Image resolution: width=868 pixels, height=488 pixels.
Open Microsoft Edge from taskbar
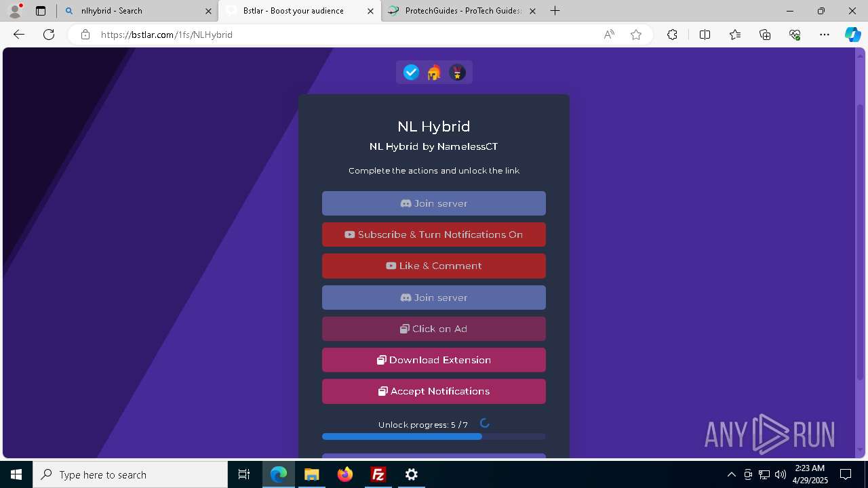coord(279,474)
